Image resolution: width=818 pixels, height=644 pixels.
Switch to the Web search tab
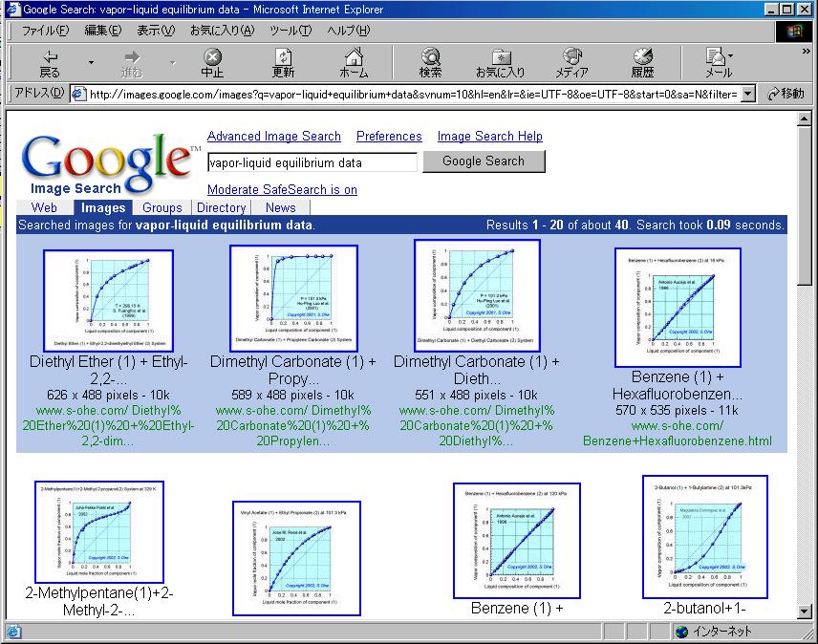44,207
